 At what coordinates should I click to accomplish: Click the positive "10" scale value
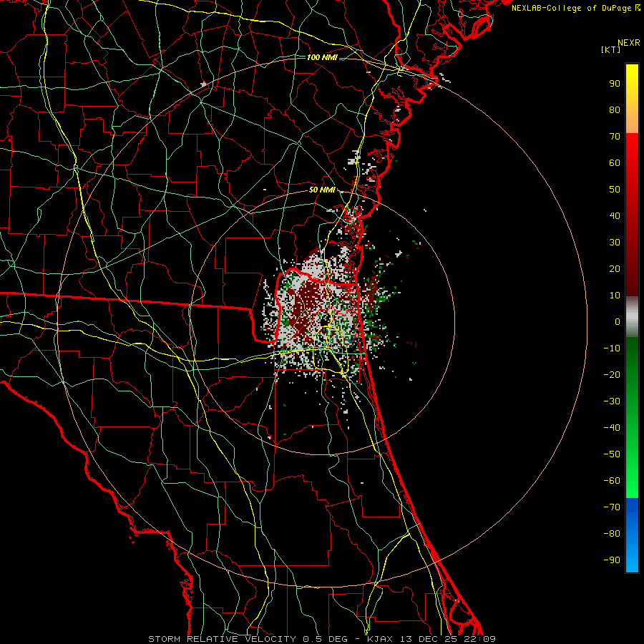point(615,296)
